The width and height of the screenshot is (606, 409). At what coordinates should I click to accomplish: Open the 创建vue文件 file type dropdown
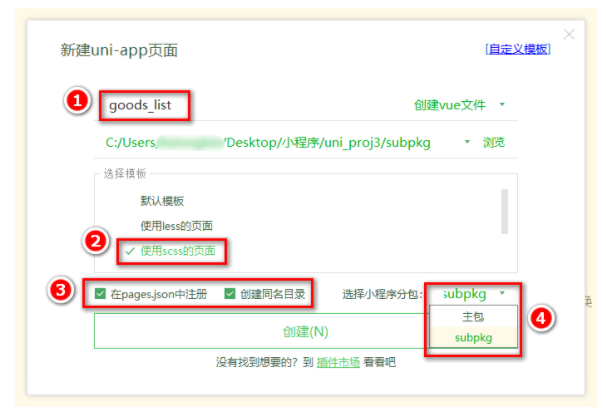point(459,105)
